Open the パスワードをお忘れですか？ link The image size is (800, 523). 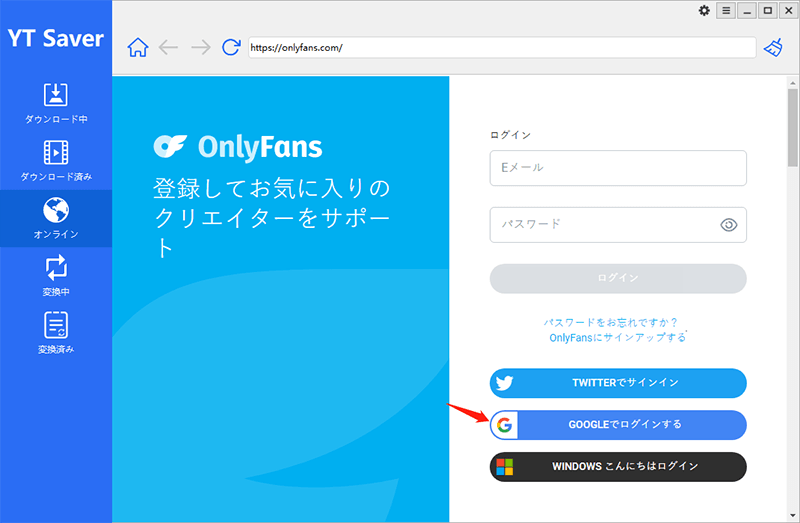click(610, 322)
